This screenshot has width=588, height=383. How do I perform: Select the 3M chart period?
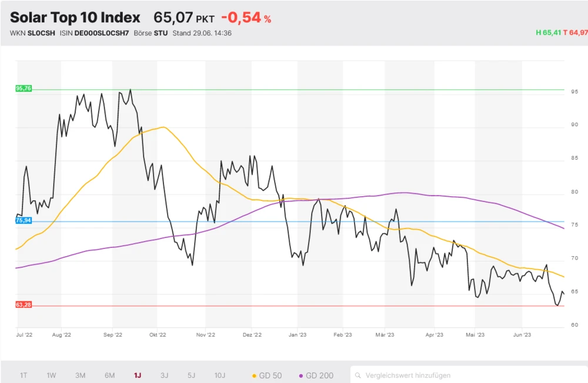pyautogui.click(x=81, y=375)
